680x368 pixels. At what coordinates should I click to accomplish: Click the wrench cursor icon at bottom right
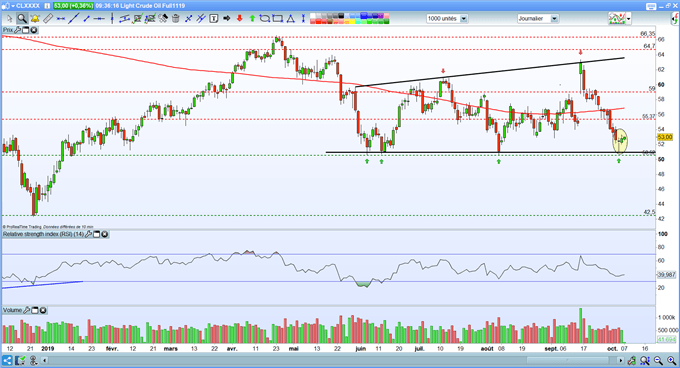tap(631, 360)
